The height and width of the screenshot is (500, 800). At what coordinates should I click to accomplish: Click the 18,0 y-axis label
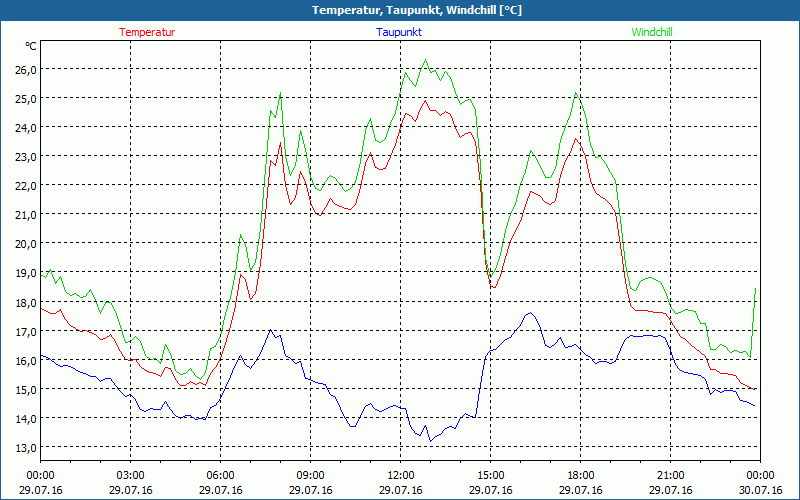pos(26,303)
